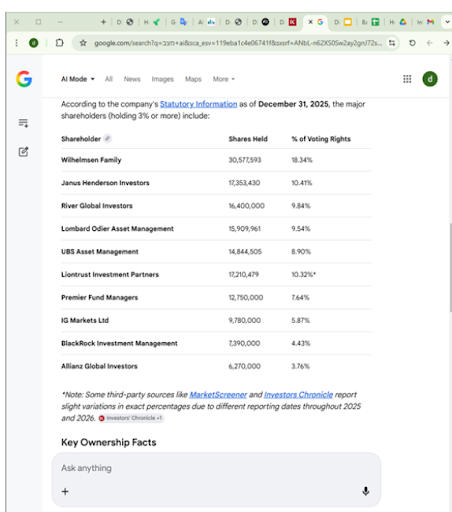Click the 3.76% voting rights value
452x512 pixels.
(x=300, y=366)
